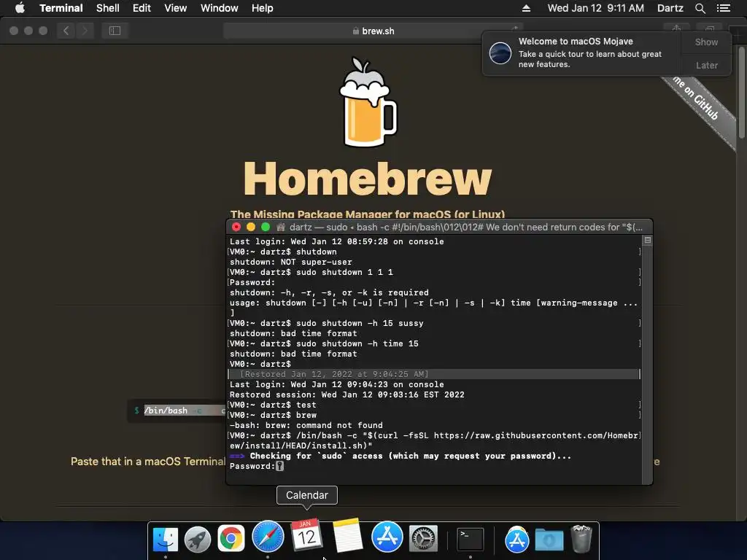Open the Window menu
This screenshot has width=747, height=560.
[x=219, y=8]
